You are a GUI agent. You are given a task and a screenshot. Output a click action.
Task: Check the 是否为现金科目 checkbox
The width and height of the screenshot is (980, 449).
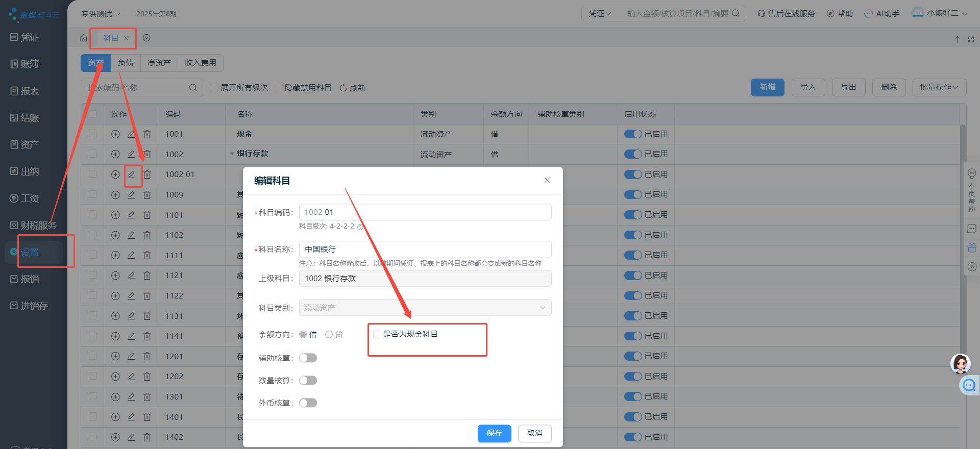click(377, 334)
